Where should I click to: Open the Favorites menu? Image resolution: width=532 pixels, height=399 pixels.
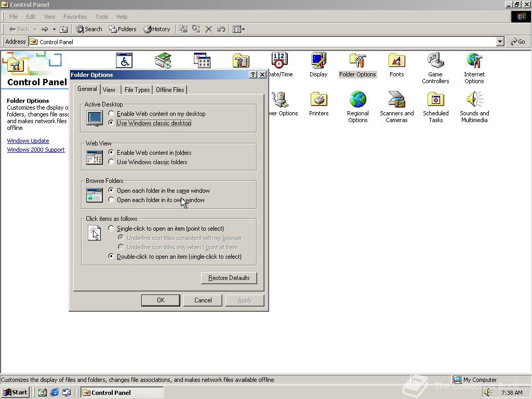pos(75,17)
